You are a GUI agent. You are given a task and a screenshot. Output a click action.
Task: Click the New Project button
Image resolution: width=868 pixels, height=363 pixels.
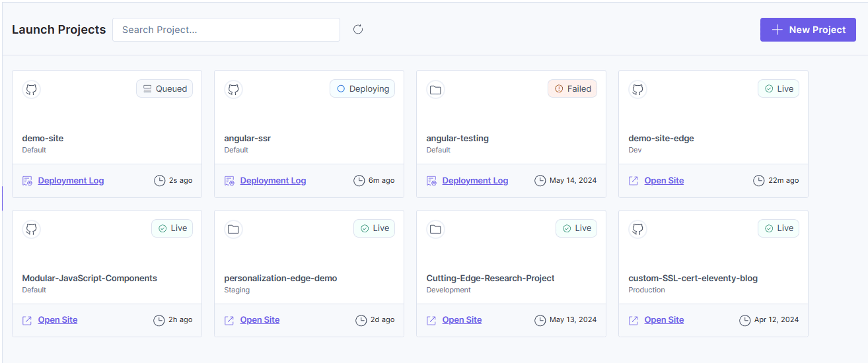808,30
